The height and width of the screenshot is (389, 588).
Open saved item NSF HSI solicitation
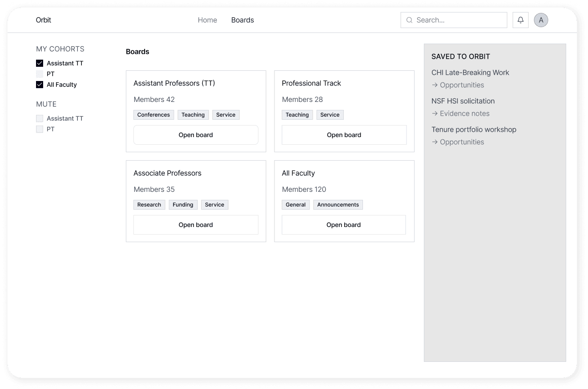click(463, 101)
